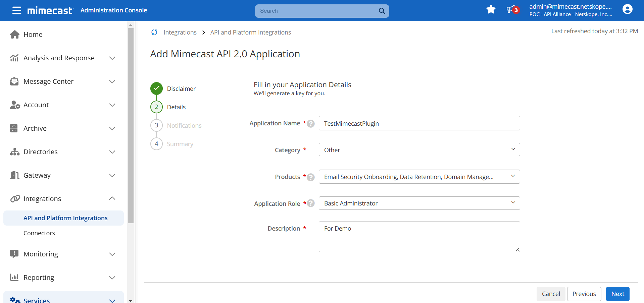Expand Analysis and Response chevron
644x303 pixels.
112,58
